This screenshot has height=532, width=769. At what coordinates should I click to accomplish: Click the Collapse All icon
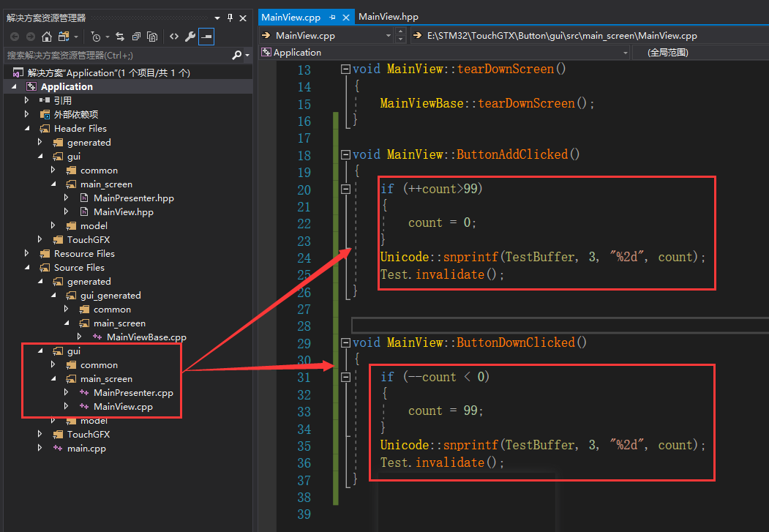136,37
